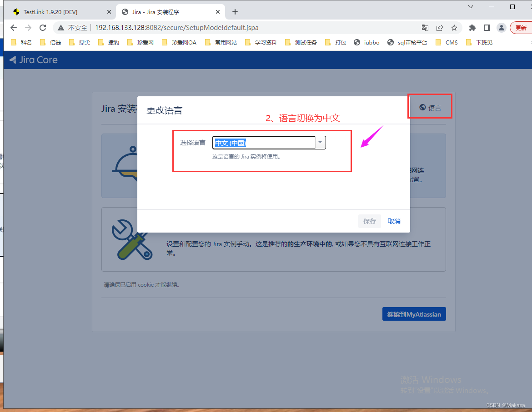Click the 语言 language globe link
Screen dimensions: 532x412
tap(430, 108)
